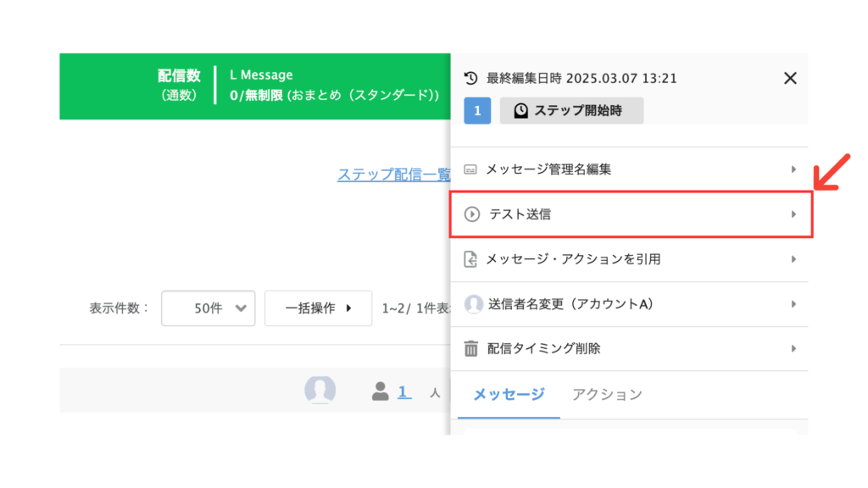This screenshot has height=488, width=868.
Task: Open the 50件 display count dropdown
Action: point(209,308)
